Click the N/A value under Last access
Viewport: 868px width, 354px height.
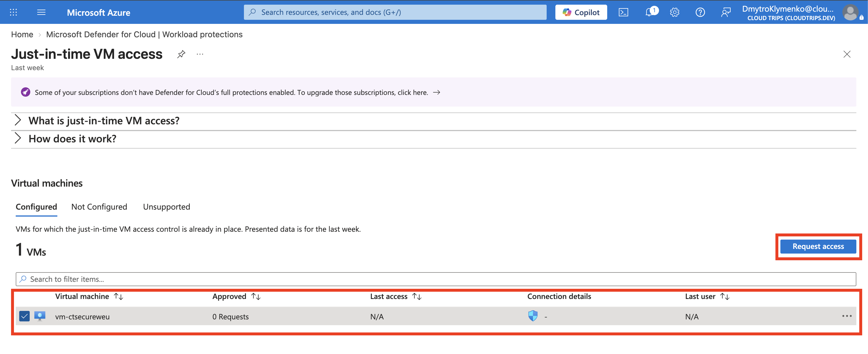(x=377, y=316)
